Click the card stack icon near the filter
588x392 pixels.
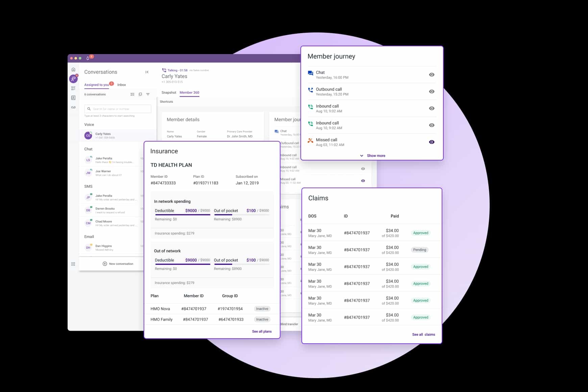140,94
